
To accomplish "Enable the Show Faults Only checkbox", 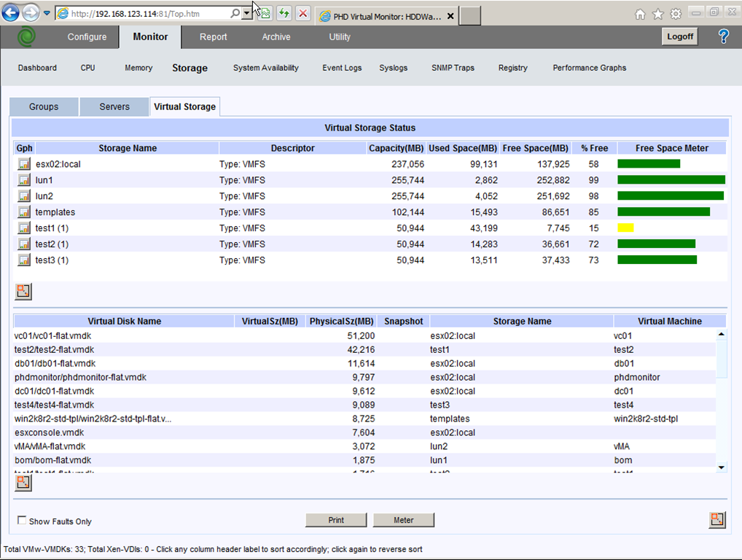I will point(22,521).
